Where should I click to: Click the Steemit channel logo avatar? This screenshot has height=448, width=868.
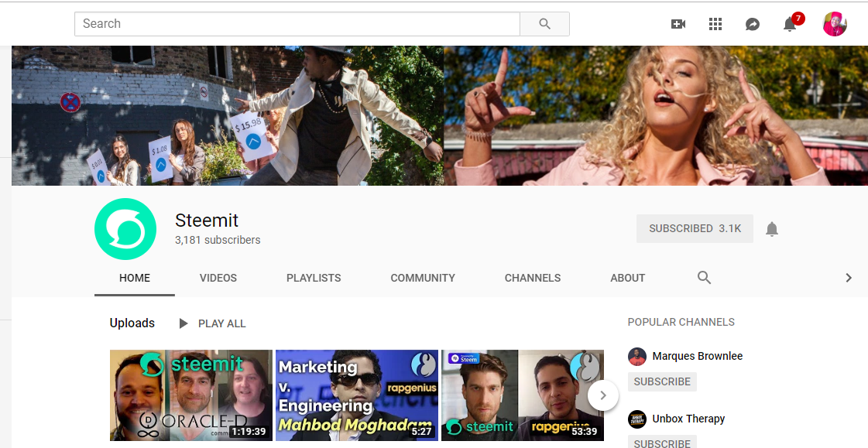pyautogui.click(x=125, y=229)
